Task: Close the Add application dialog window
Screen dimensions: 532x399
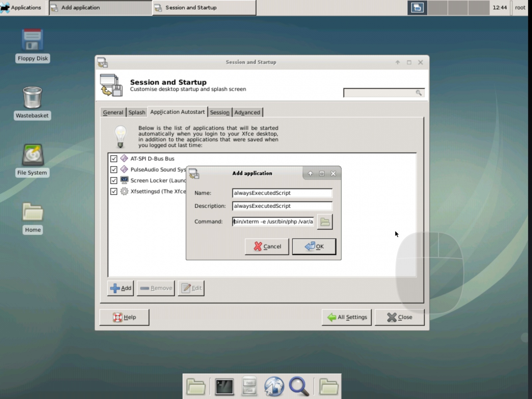Action: coord(333,174)
